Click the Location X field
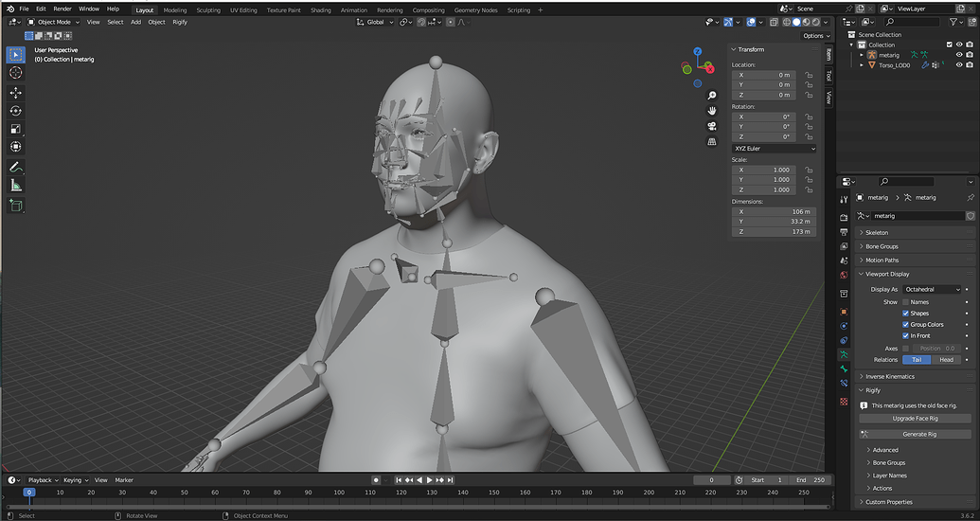This screenshot has width=980, height=521. (764, 75)
